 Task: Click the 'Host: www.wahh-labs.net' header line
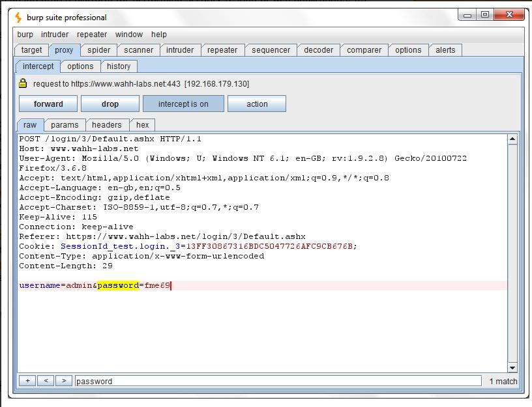[x=79, y=148]
